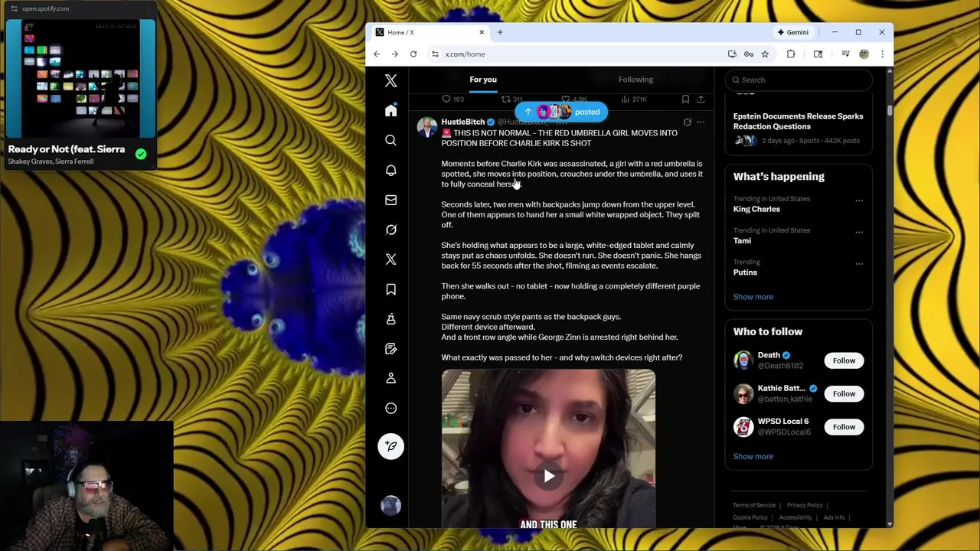Open More circle icon in X sidebar

[x=390, y=408]
